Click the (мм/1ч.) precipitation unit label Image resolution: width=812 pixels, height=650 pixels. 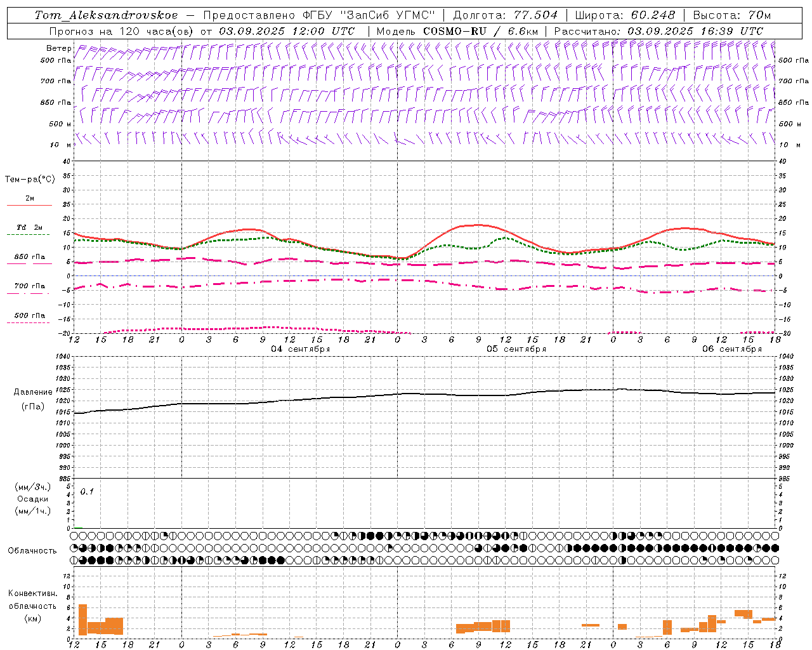(x=33, y=511)
